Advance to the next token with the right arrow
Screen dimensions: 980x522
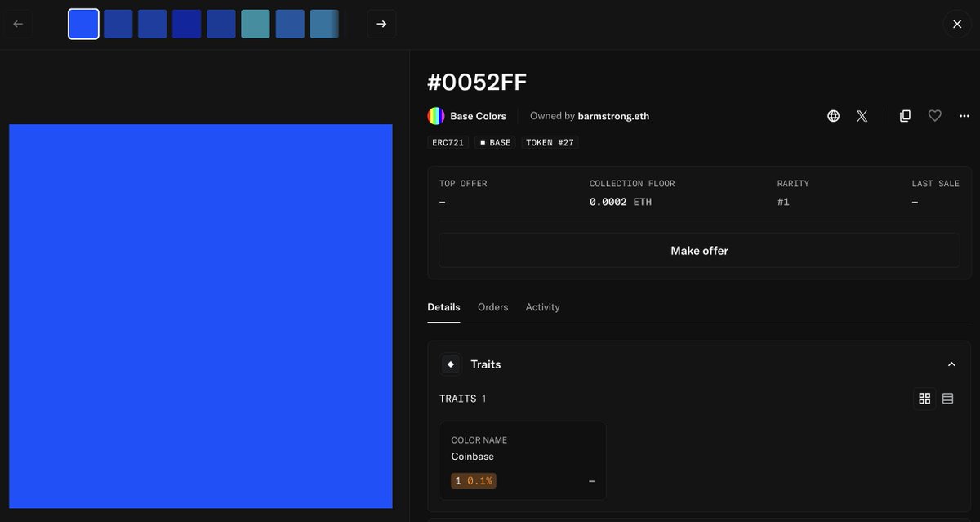point(381,24)
